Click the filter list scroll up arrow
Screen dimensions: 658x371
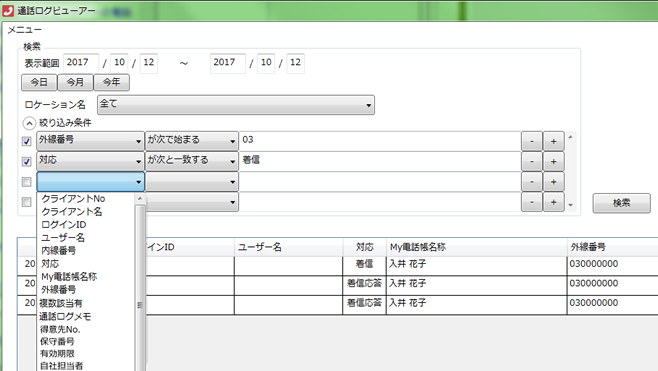tap(570, 137)
